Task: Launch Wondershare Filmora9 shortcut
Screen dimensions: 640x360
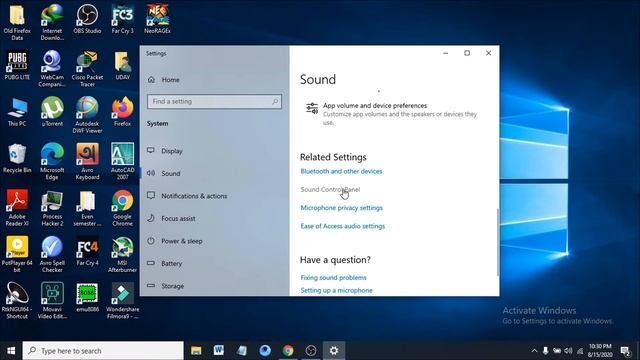Action: click(122, 300)
